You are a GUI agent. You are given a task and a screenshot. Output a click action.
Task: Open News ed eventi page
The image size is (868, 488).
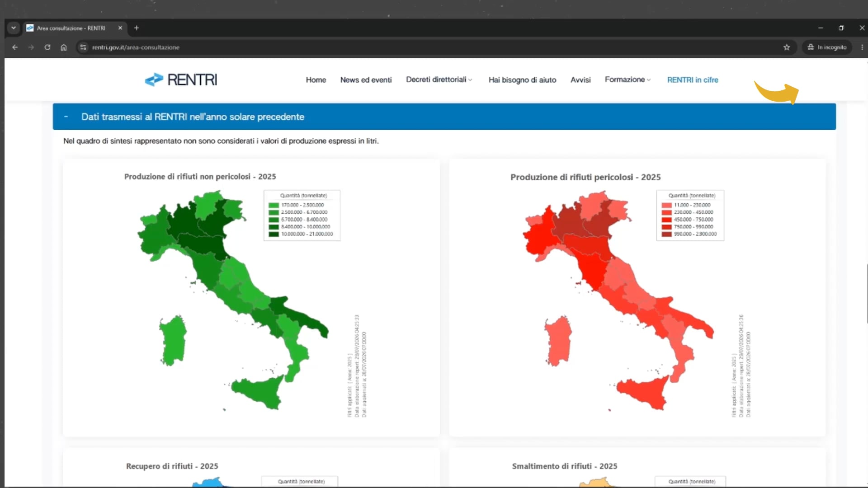366,80
